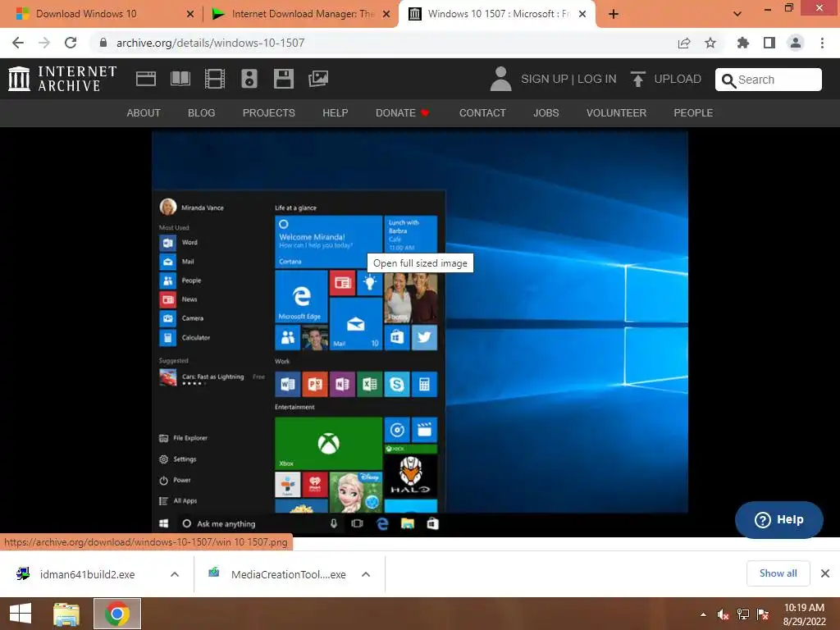The width and height of the screenshot is (840, 630).
Task: Open the Windows Start button
Action: 21,614
